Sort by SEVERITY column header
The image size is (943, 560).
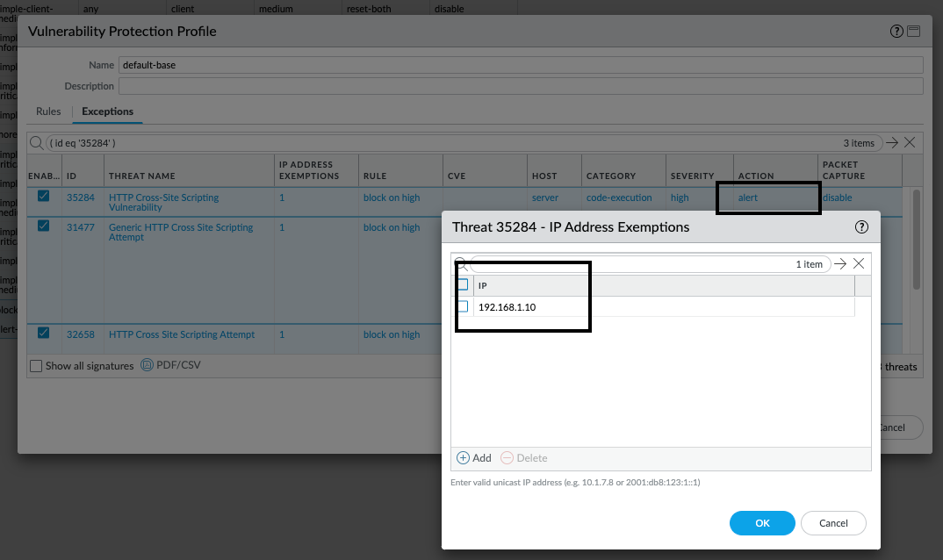pyautogui.click(x=692, y=176)
